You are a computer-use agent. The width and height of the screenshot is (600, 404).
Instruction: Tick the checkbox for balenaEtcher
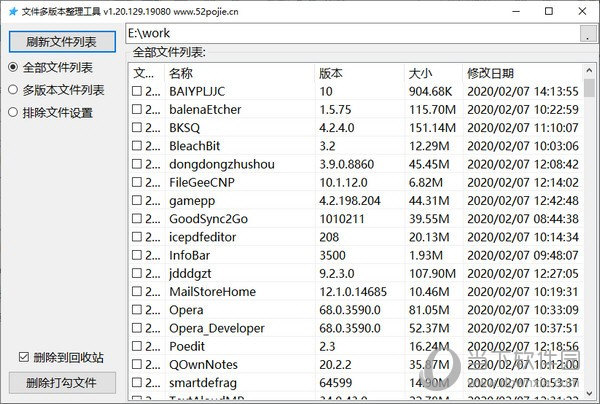coord(137,109)
